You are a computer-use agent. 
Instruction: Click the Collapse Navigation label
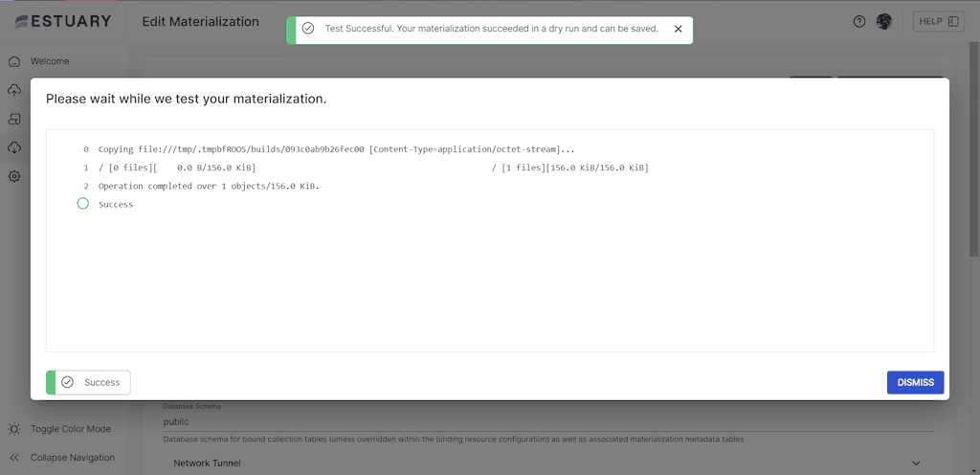[x=73, y=458]
